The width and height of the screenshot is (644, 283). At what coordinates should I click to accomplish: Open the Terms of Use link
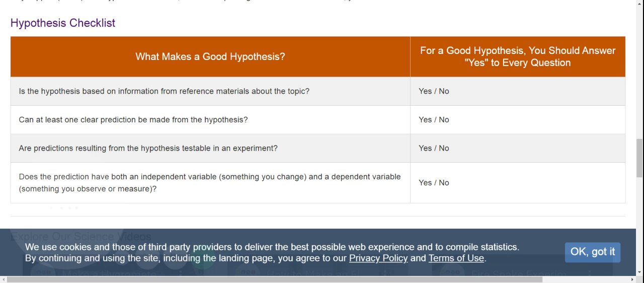pos(456,258)
